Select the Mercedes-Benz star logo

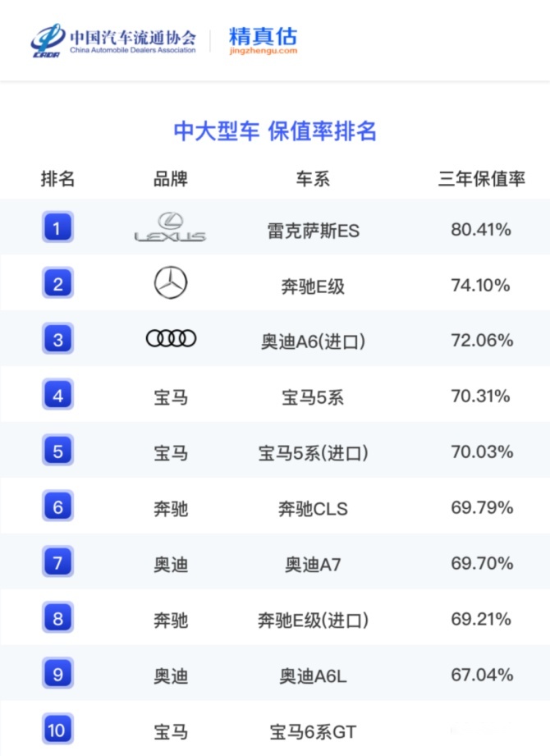(171, 282)
